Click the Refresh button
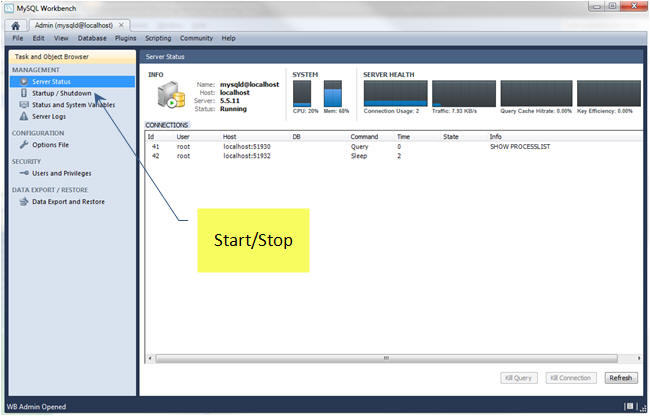The height and width of the screenshot is (416, 650). tap(621, 378)
